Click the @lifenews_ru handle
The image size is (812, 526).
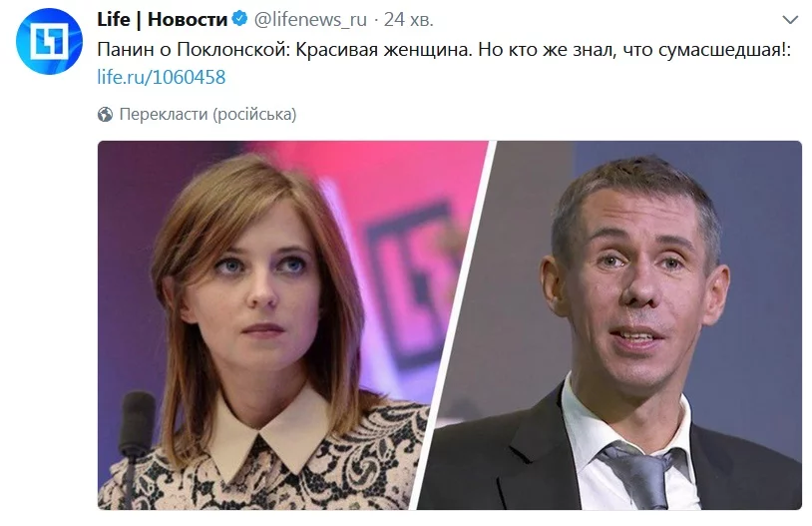(x=310, y=20)
